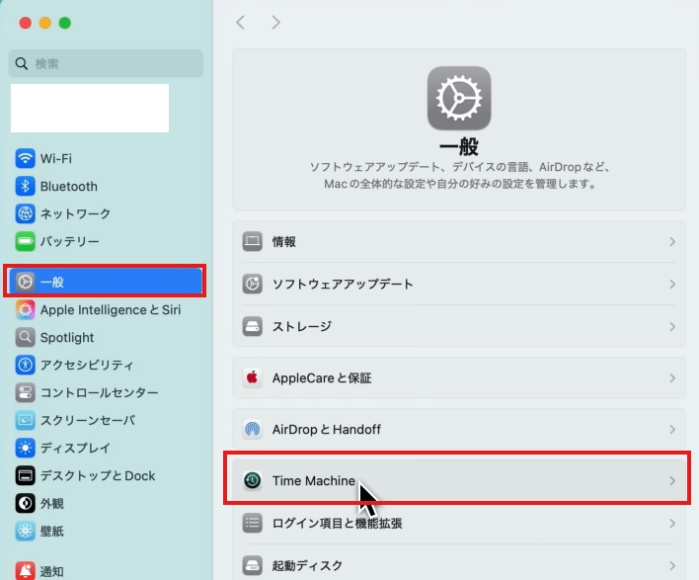Click the search magnifier icon
This screenshot has width=699, height=580.
click(x=21, y=63)
